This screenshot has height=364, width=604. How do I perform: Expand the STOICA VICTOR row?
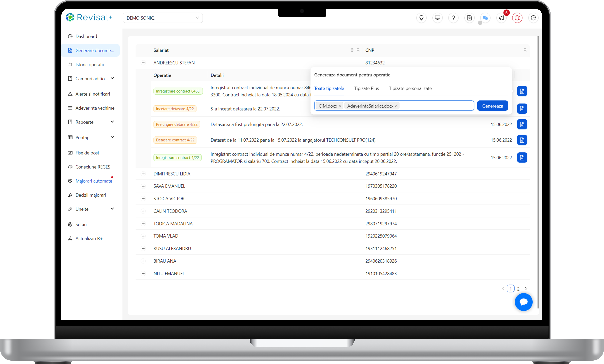143,199
